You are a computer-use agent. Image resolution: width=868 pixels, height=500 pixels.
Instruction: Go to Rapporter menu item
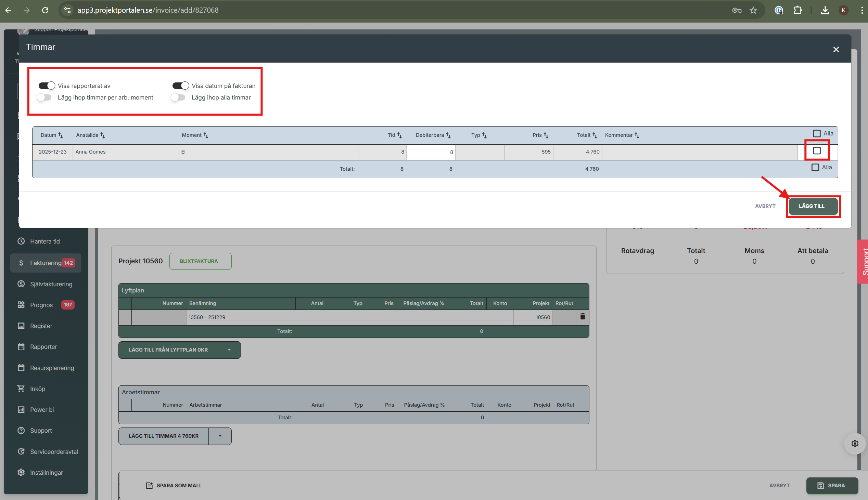pos(43,346)
